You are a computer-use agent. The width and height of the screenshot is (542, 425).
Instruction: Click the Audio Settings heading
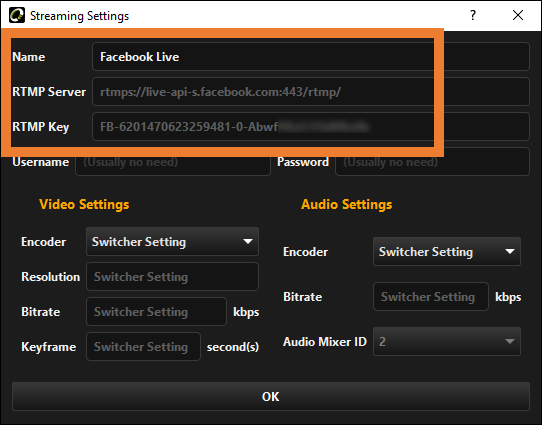pyautogui.click(x=346, y=204)
